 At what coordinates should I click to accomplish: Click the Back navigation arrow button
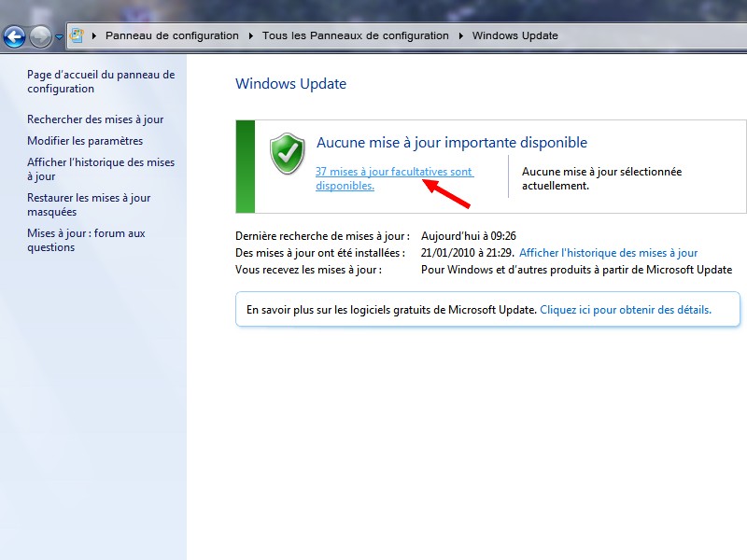point(14,36)
